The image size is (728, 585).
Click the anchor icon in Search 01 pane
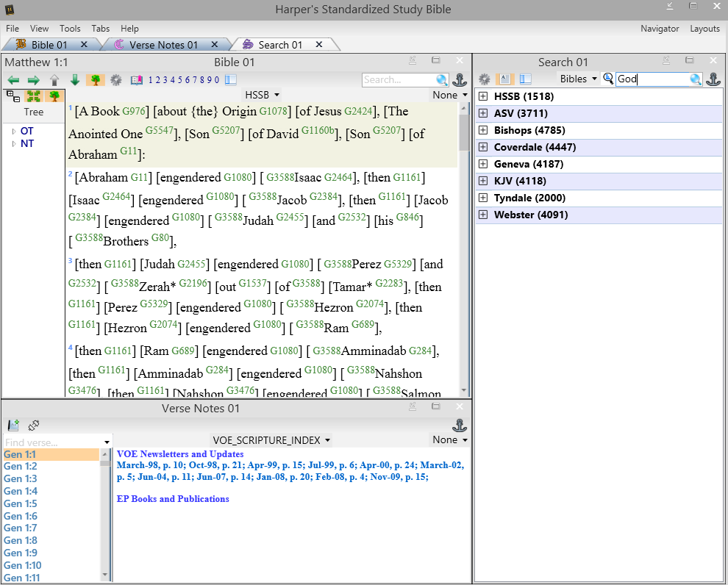coord(713,79)
